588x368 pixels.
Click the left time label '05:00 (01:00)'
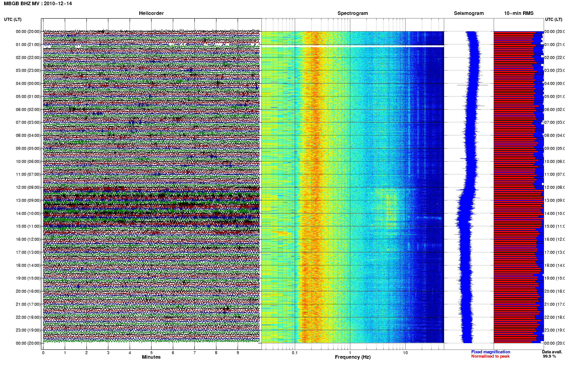tap(28, 96)
